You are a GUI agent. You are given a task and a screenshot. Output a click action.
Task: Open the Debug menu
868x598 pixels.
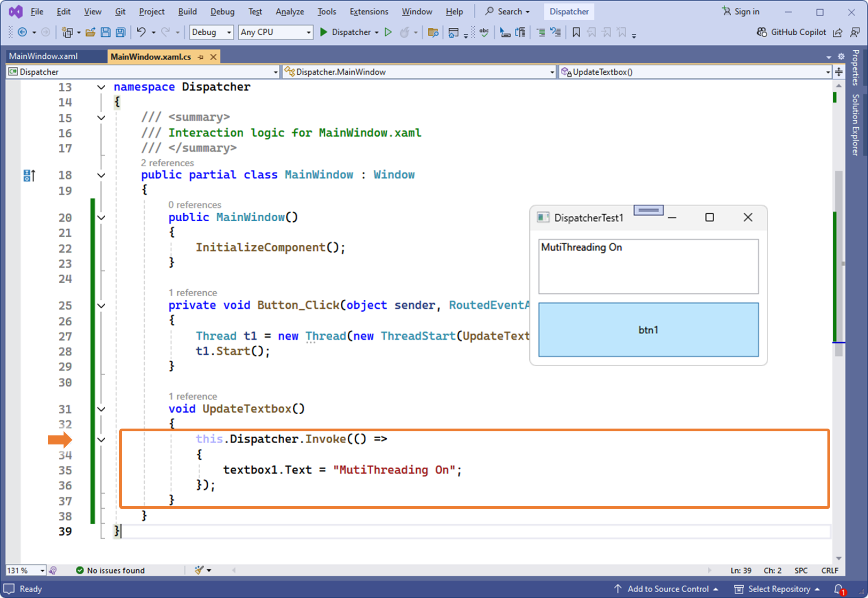click(222, 11)
